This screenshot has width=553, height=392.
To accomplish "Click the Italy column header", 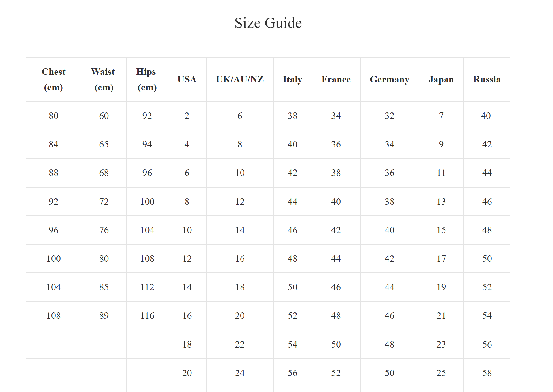I will [x=292, y=79].
